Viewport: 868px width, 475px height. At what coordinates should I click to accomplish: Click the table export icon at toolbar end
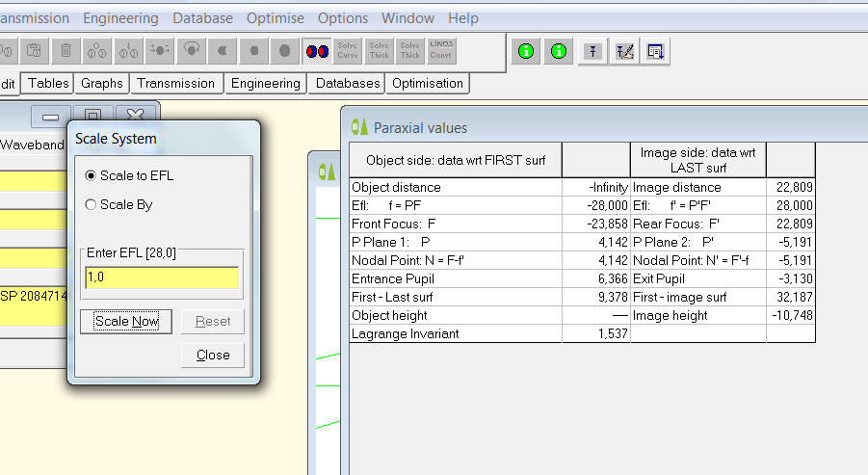656,52
